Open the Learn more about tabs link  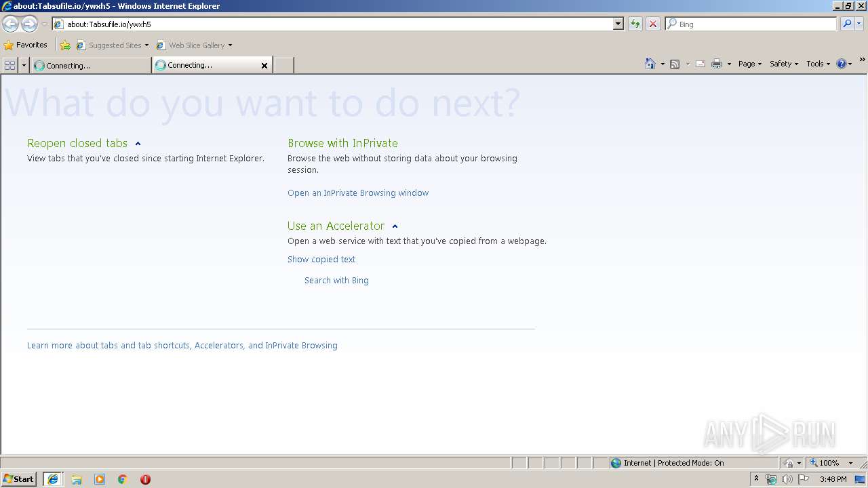(x=182, y=346)
